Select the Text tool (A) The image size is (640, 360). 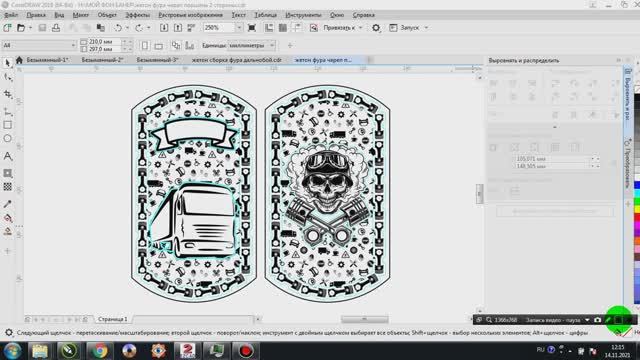coord(7,156)
